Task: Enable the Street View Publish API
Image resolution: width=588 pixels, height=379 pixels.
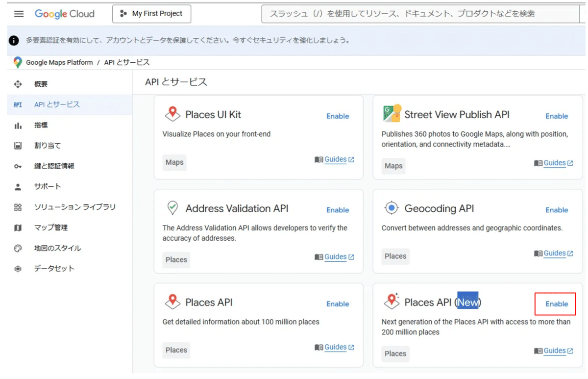Action: 556,116
